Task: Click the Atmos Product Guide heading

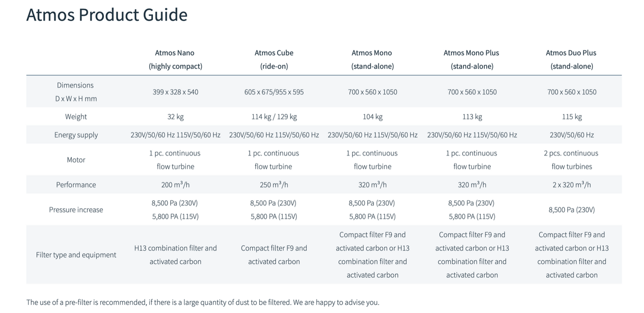Action: pyautogui.click(x=107, y=15)
